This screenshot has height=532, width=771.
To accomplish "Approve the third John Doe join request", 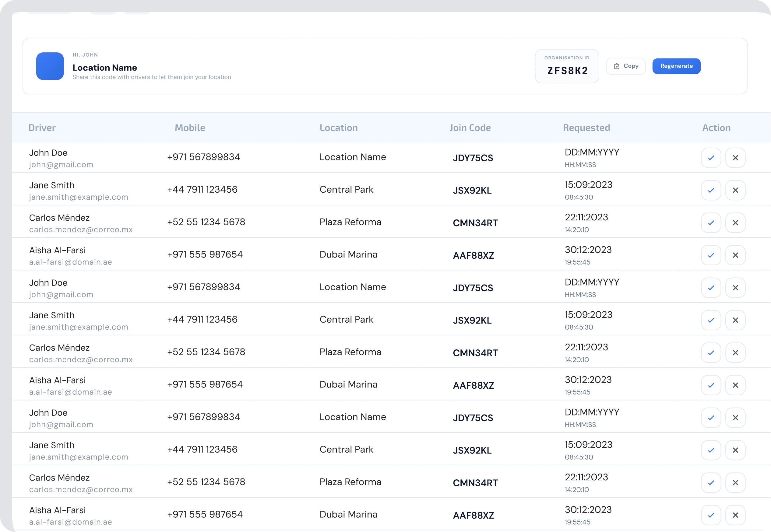I will click(711, 418).
